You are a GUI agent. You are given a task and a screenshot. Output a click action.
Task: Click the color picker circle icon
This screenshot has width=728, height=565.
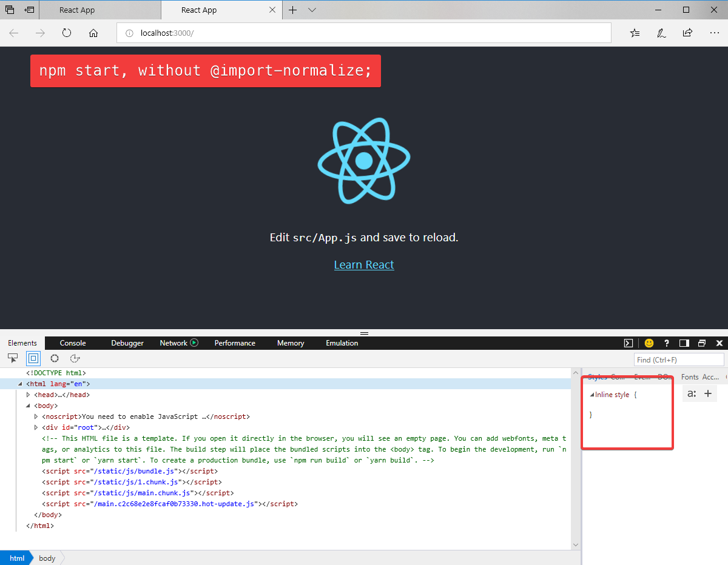click(x=55, y=358)
